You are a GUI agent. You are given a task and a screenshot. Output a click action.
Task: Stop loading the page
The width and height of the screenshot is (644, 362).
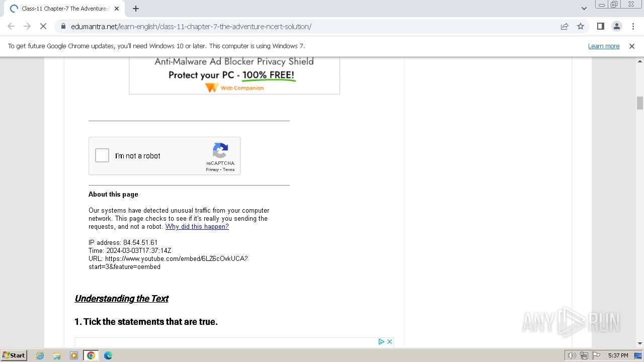(x=43, y=26)
